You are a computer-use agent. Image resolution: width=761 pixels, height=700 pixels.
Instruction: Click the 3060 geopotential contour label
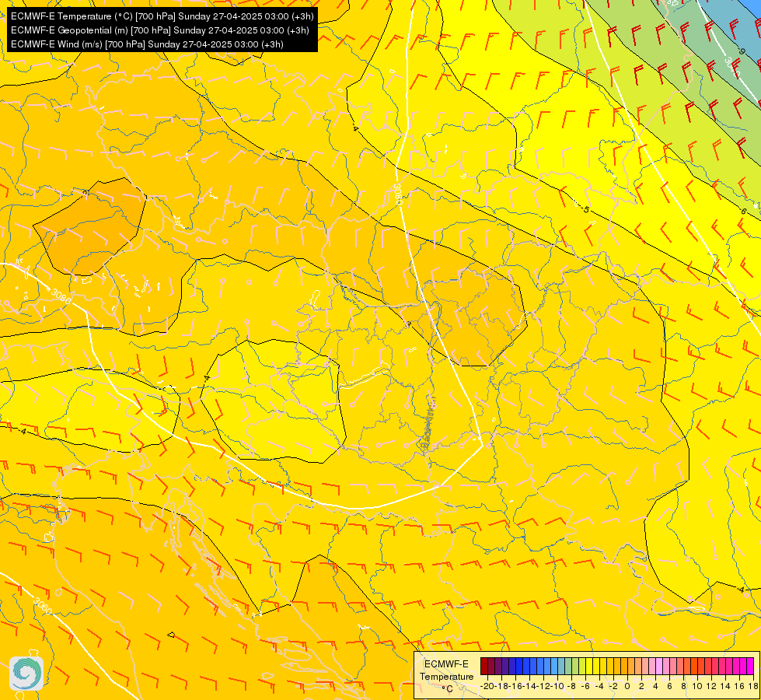pyautogui.click(x=43, y=605)
